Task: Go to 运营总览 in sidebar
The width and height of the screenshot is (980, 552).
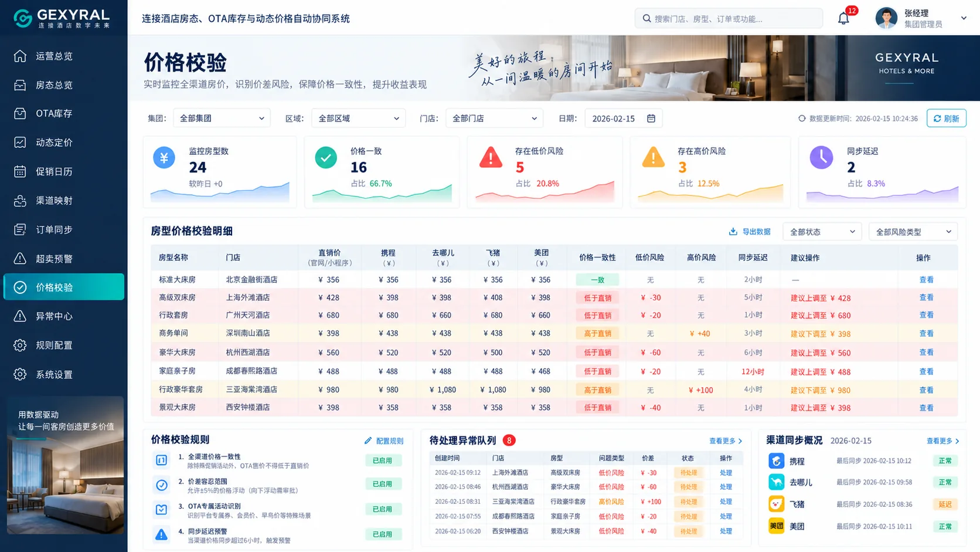Action: tap(64, 56)
